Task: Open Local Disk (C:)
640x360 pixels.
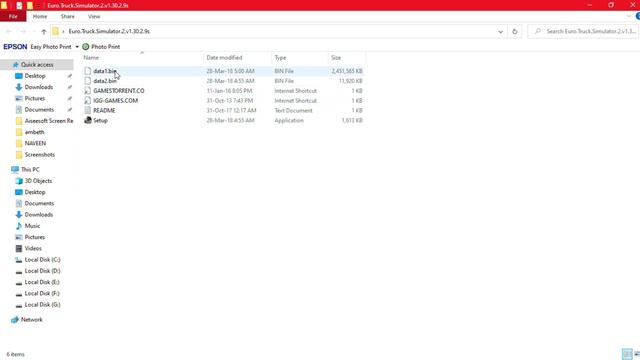Action: (42, 260)
